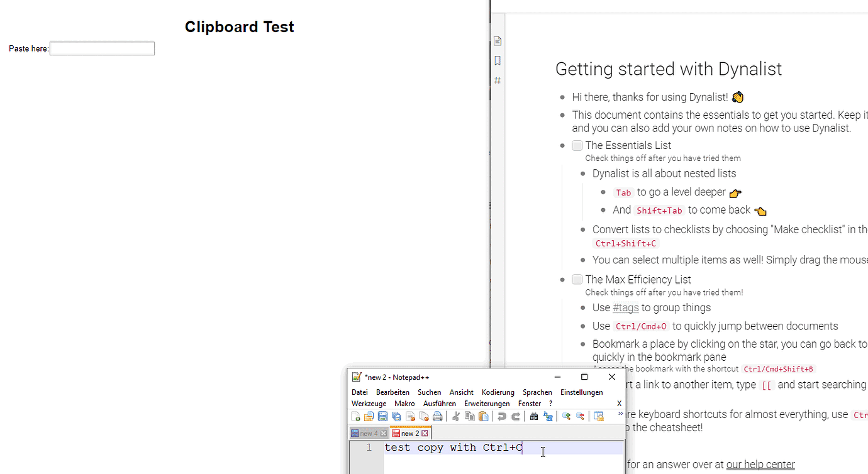The image size is (868, 474).
Task: Open Find using the binoculars icon
Action: click(533, 416)
